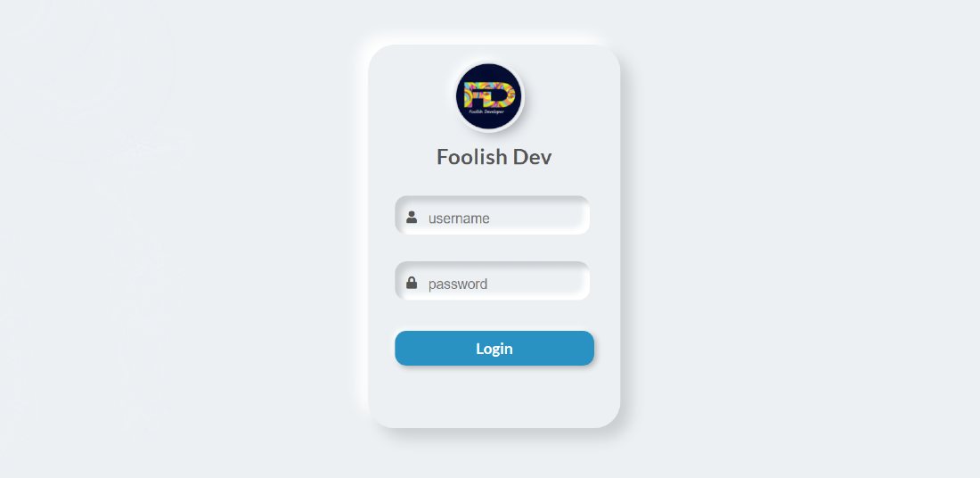Click the user silhouette icon
This screenshot has width=980, height=478.
pyautogui.click(x=412, y=217)
